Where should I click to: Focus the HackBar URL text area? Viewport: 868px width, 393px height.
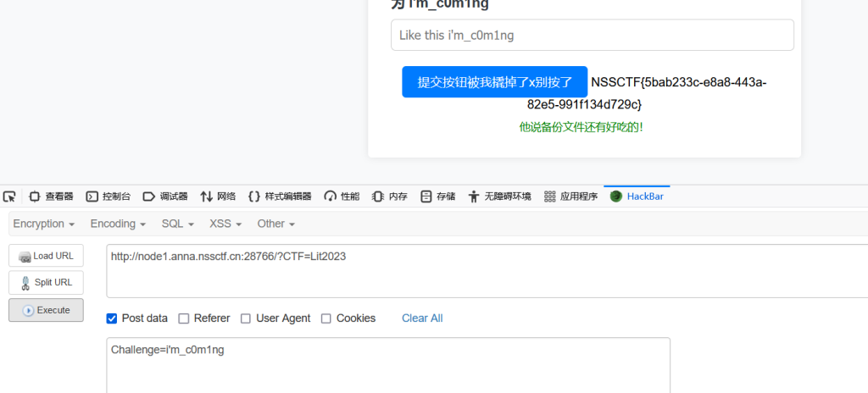(x=487, y=271)
